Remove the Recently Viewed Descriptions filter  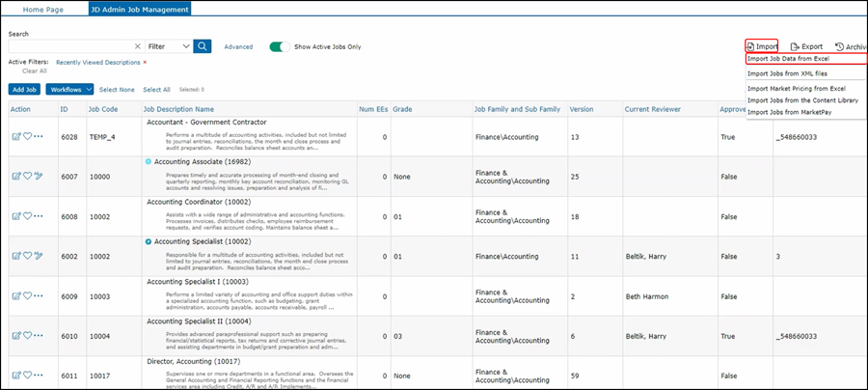(x=145, y=62)
